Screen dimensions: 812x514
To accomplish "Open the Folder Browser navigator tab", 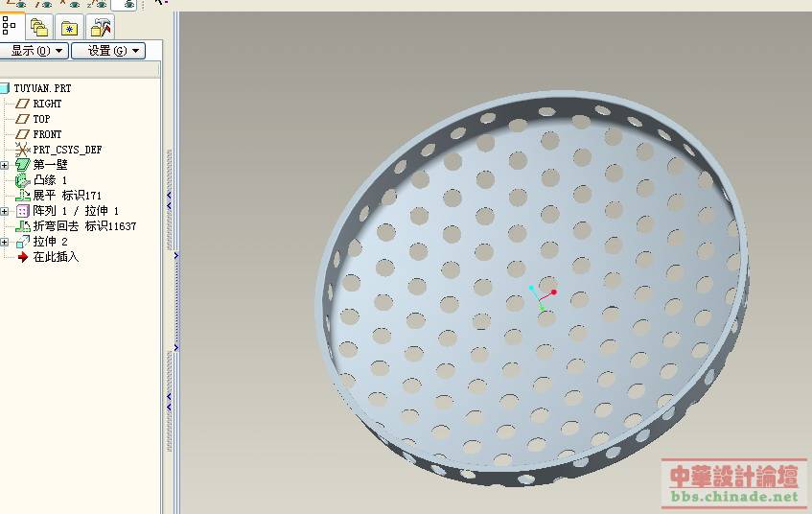I will [39, 27].
